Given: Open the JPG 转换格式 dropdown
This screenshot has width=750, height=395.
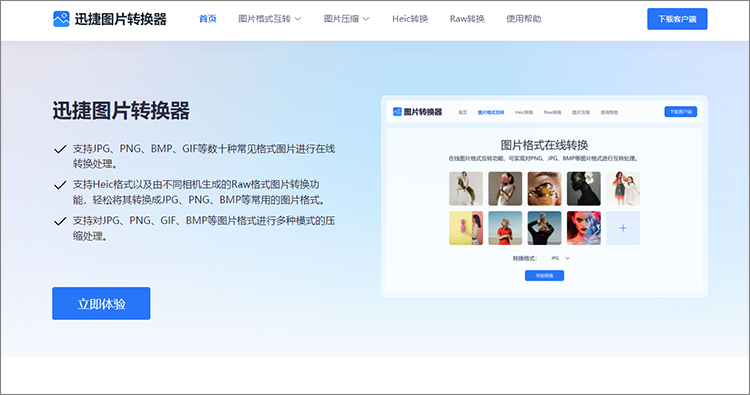Looking at the screenshot, I should 560,258.
